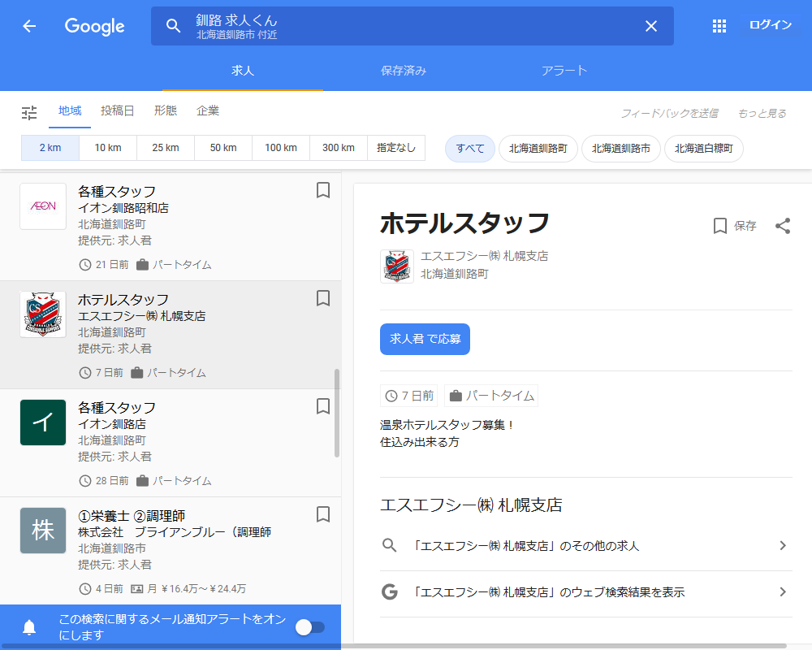The image size is (812, 650).
Task: Open the 投稿日 filter category
Action: (118, 111)
